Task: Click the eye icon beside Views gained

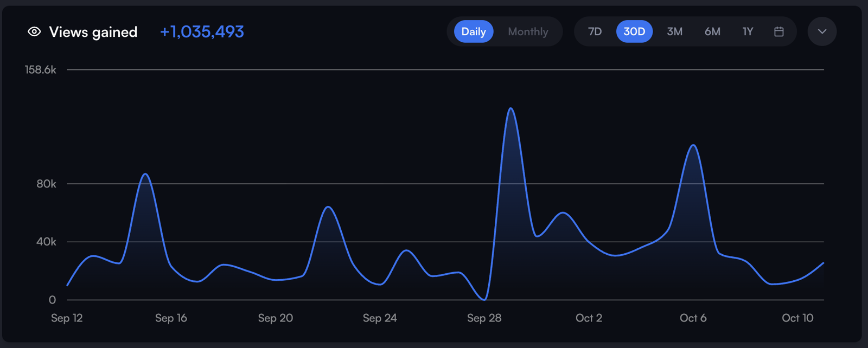Action: point(34,31)
